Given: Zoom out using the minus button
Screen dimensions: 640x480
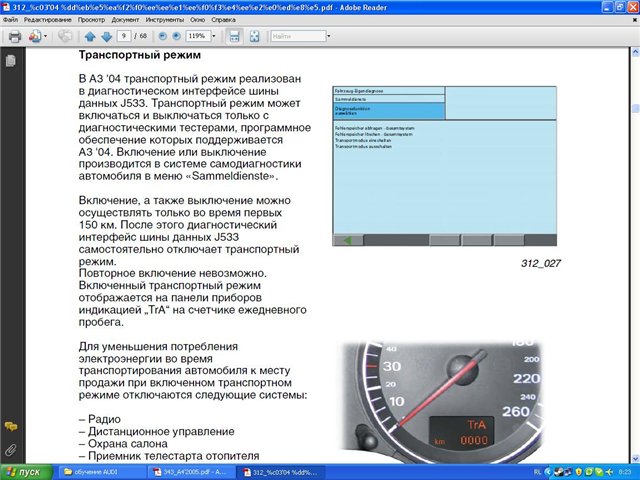Looking at the screenshot, I should [162, 36].
